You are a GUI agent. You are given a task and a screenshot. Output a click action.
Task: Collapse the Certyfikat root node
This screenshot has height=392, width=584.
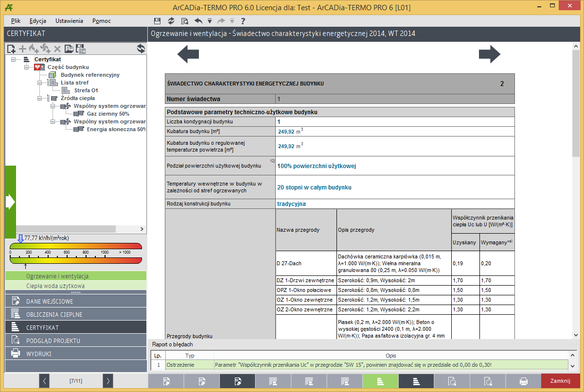13,59
